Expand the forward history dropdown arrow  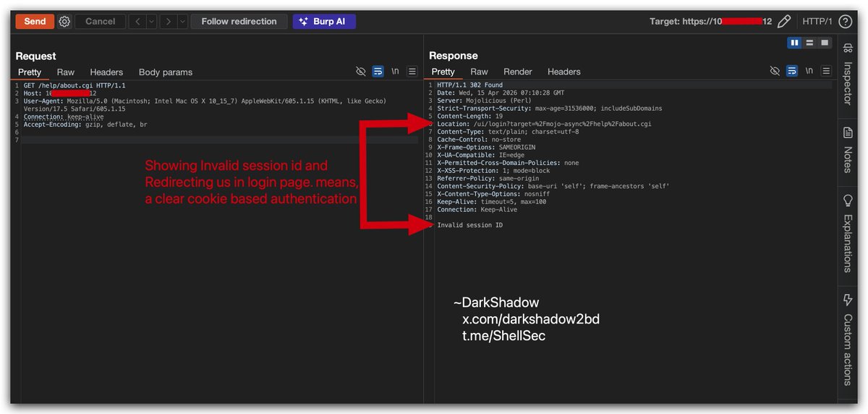pos(182,21)
